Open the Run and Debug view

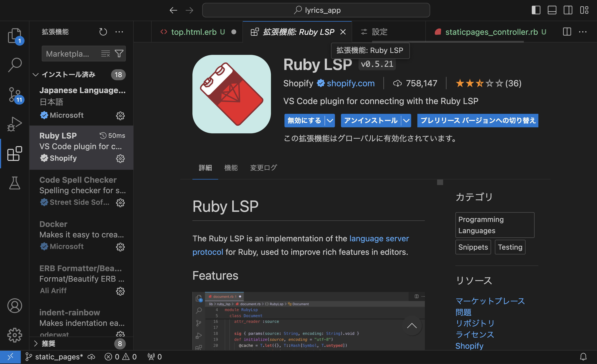pos(15,124)
